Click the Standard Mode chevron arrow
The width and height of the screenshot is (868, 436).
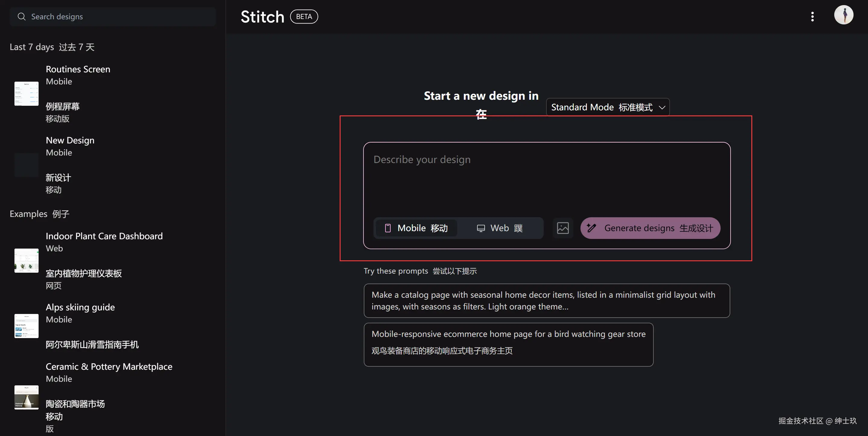point(662,107)
